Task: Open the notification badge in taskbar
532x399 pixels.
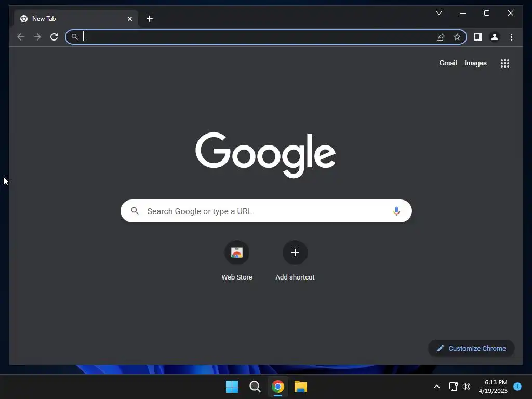Action: (517, 387)
